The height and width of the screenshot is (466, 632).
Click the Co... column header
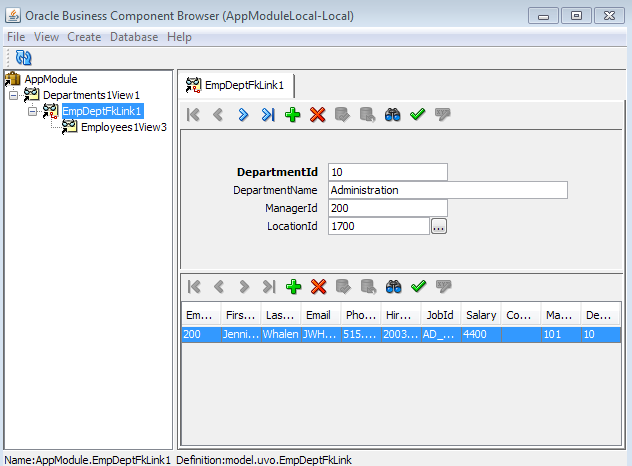pyautogui.click(x=521, y=315)
